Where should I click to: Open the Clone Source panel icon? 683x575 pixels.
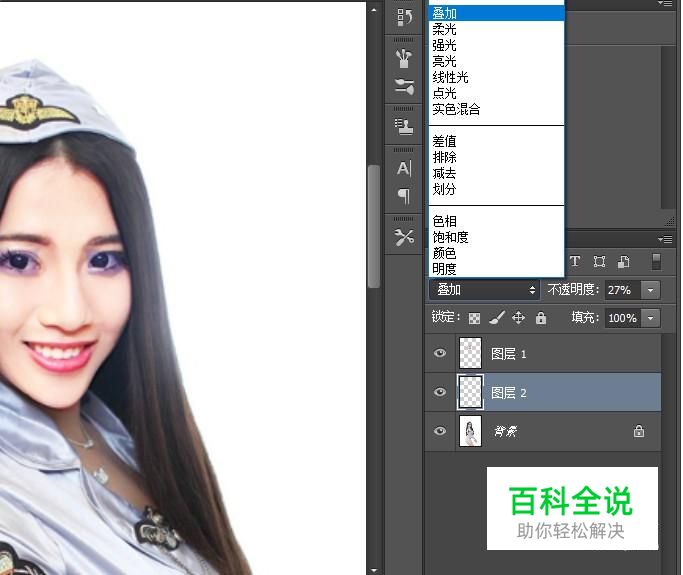(404, 126)
